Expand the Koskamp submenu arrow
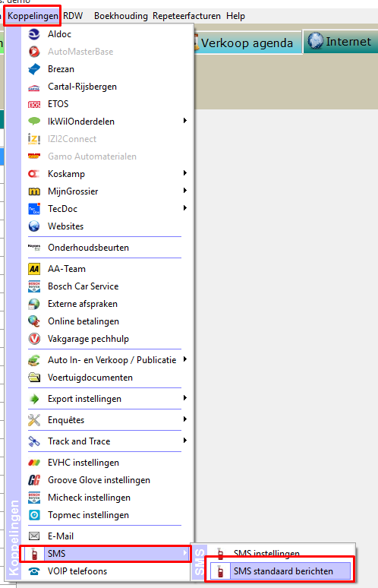Image resolution: width=378 pixels, height=588 pixels. (x=184, y=173)
